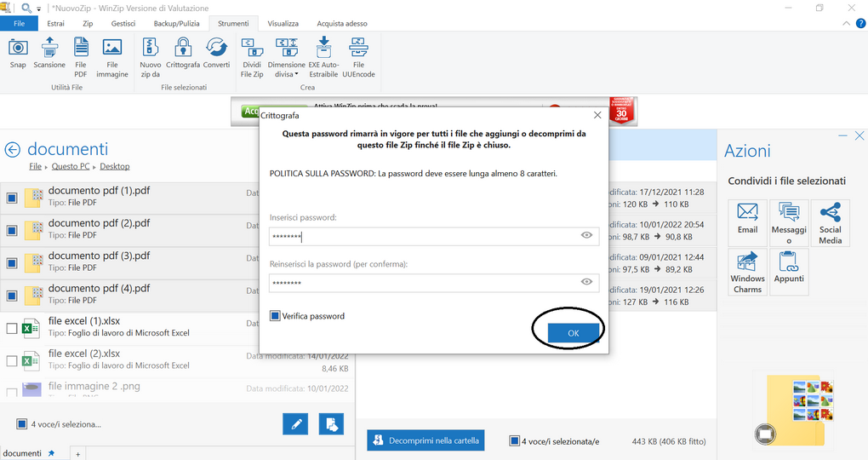868x460 pixels.
Task: Choose the Nuovo zip da icon
Action: pos(151,49)
